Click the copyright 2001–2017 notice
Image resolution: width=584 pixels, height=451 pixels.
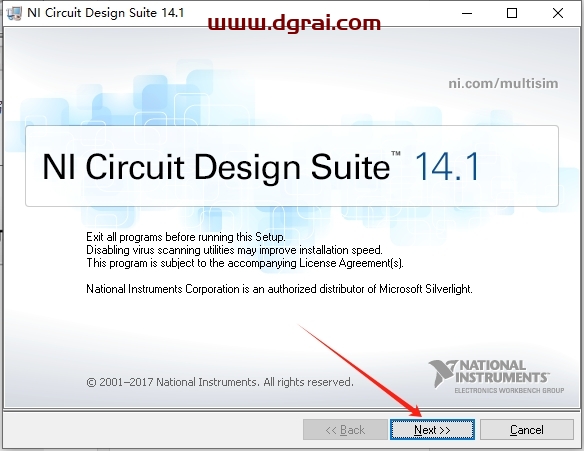coord(220,382)
